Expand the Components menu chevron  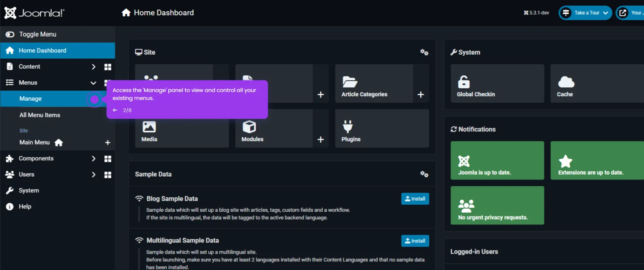[94, 159]
